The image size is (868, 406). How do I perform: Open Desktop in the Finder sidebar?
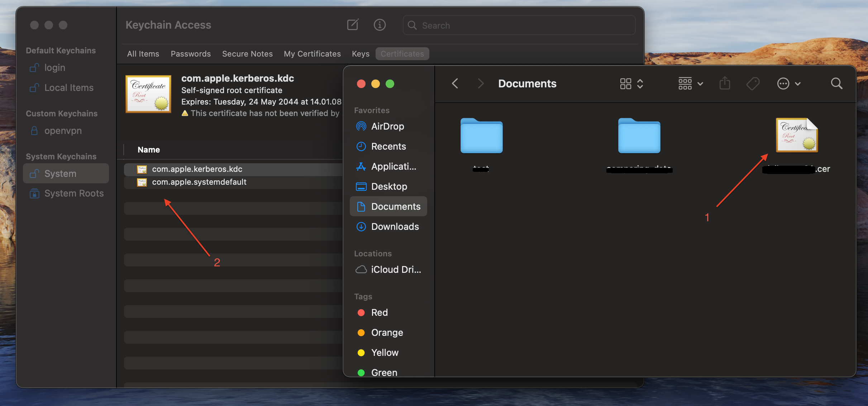pyautogui.click(x=388, y=187)
